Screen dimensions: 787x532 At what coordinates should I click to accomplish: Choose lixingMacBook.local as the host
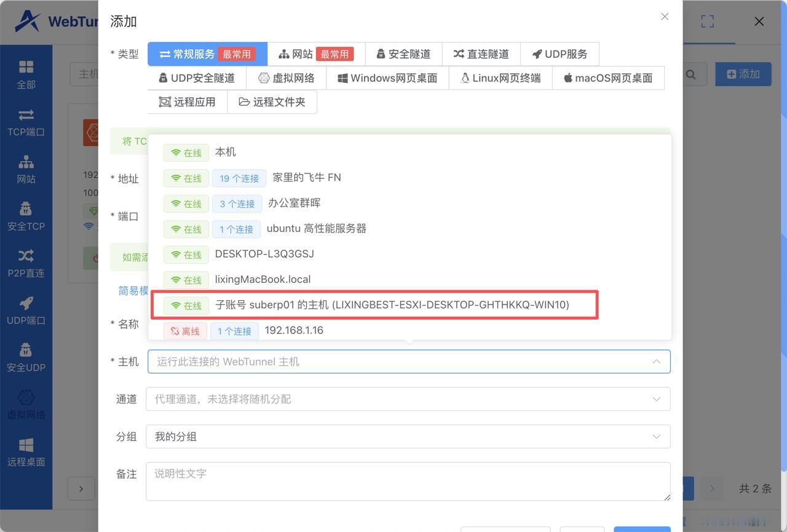coord(409,279)
